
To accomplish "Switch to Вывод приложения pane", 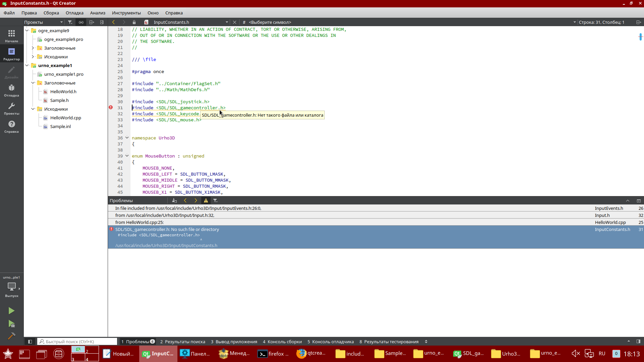I will [234, 342].
